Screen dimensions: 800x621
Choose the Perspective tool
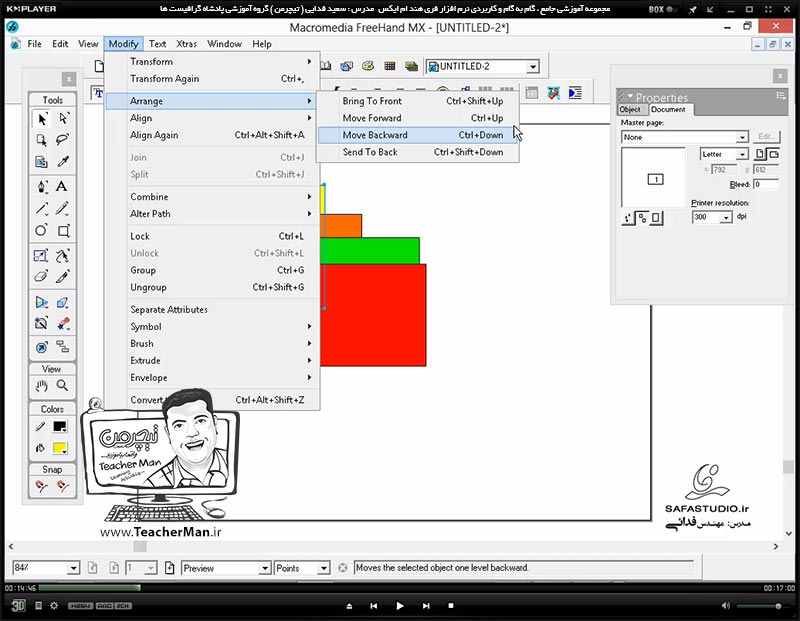tap(41, 302)
